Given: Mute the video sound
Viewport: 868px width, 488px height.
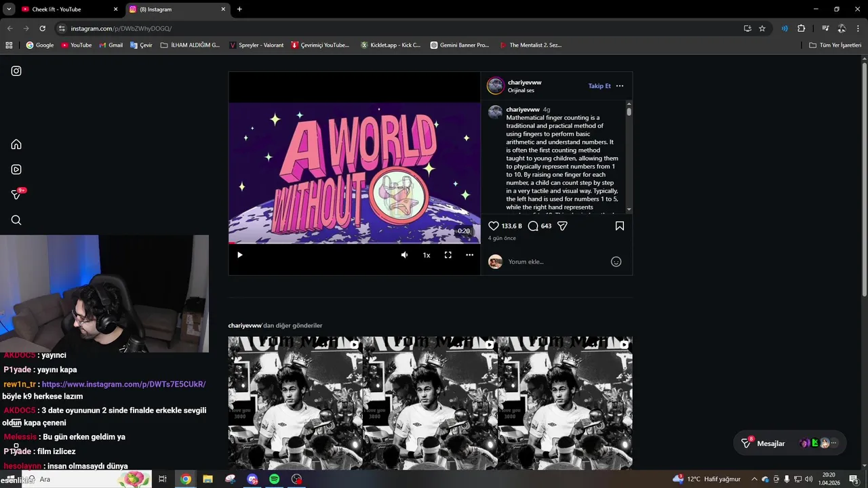Looking at the screenshot, I should 405,255.
